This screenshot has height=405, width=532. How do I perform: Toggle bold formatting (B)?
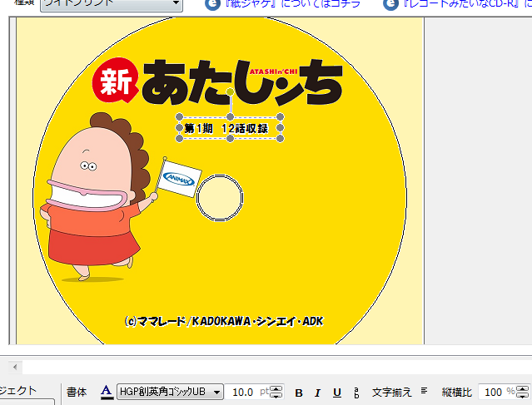click(x=299, y=393)
